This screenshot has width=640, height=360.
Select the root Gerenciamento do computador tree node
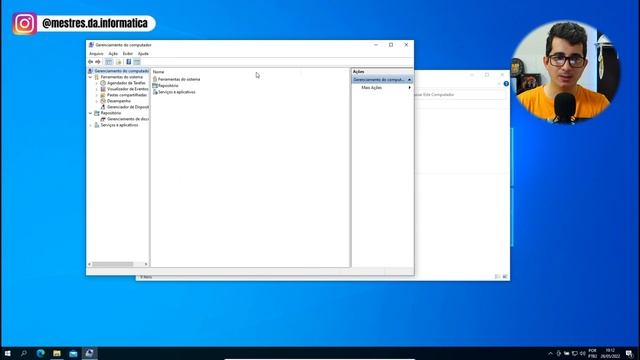click(122, 71)
